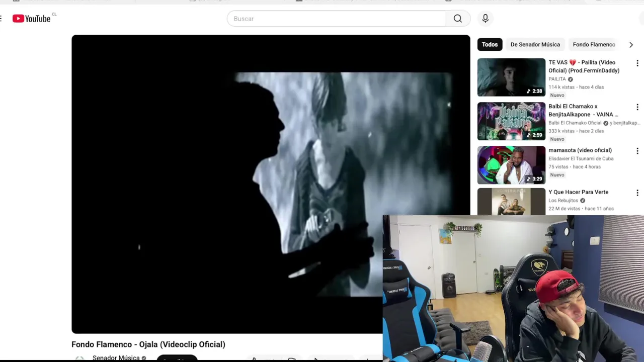Open options menu for Balbi El Chamako video
644x362 pixels.
tap(637, 107)
